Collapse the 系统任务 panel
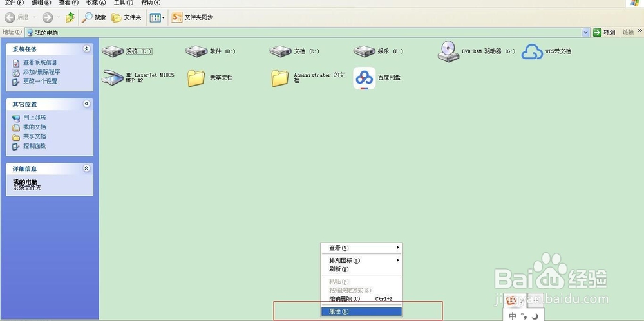Screen dimensions: 644x321 tap(86, 49)
